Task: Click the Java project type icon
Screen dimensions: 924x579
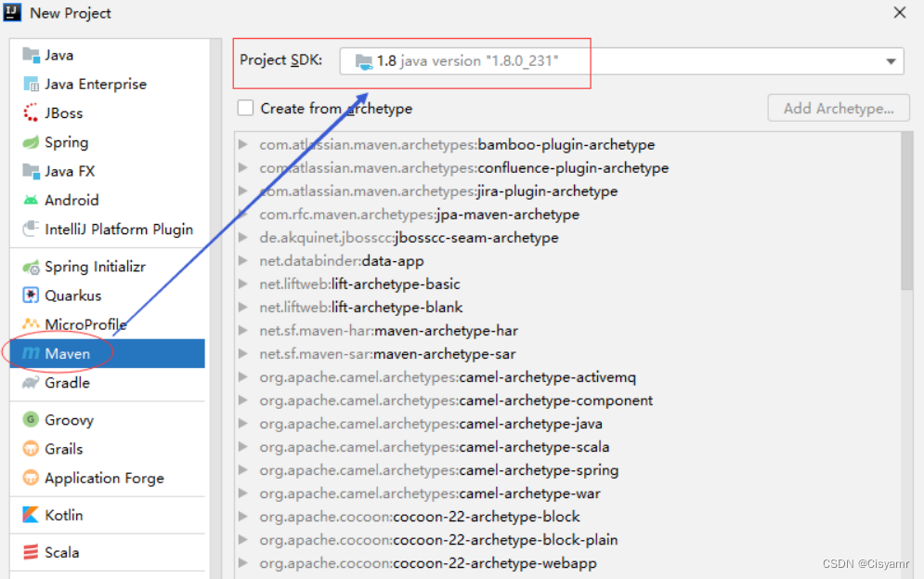Action: coord(31,56)
